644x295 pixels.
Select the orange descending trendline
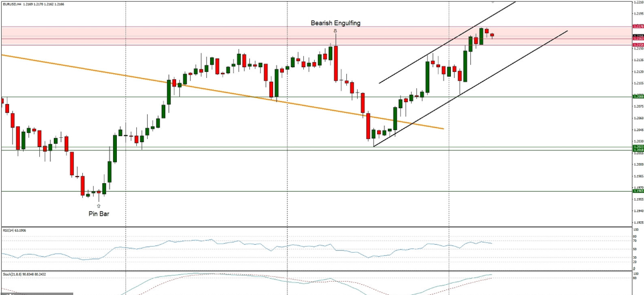[x=182, y=85]
